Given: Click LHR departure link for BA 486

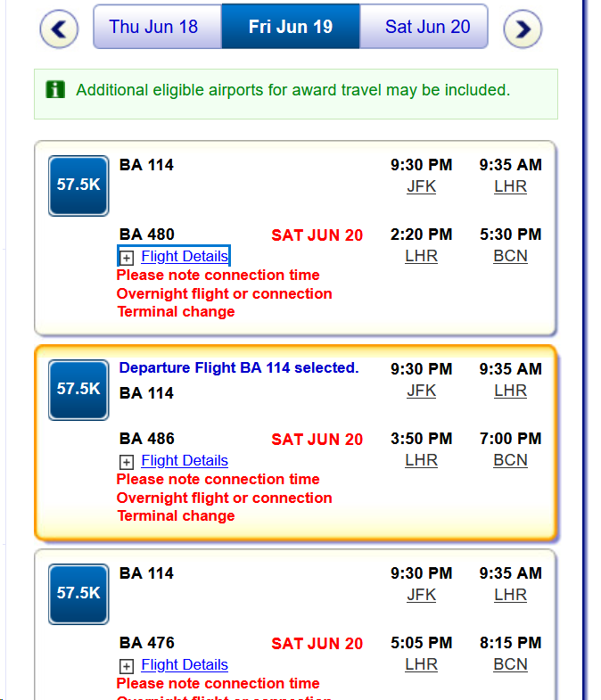Looking at the screenshot, I should pyautogui.click(x=421, y=461).
